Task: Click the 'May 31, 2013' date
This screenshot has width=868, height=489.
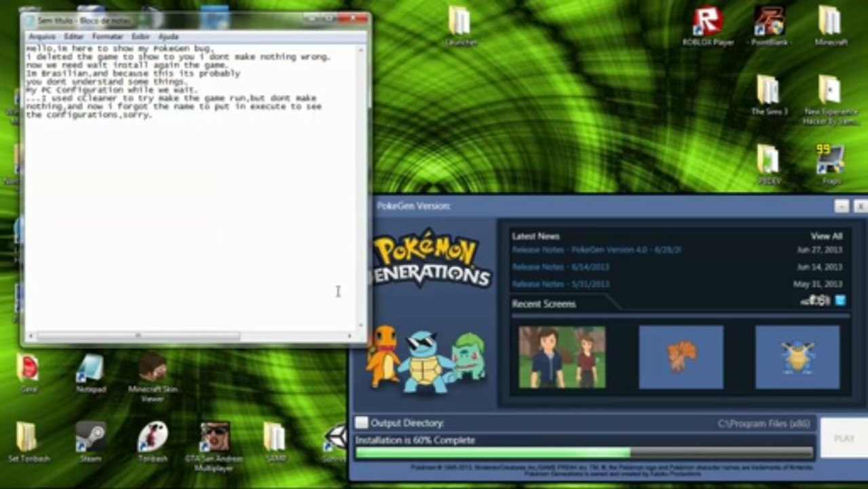Action: pyautogui.click(x=818, y=284)
